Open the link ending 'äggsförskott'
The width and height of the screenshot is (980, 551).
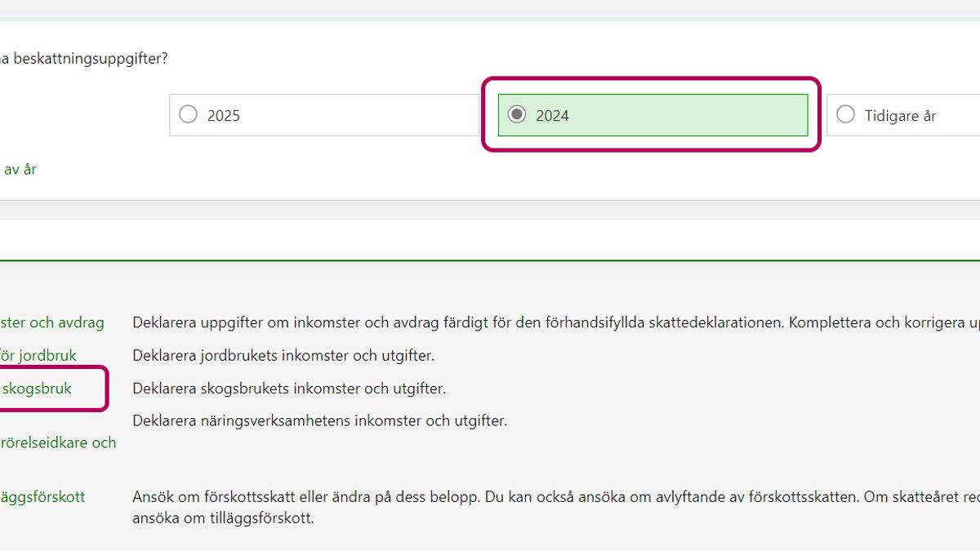coord(42,496)
